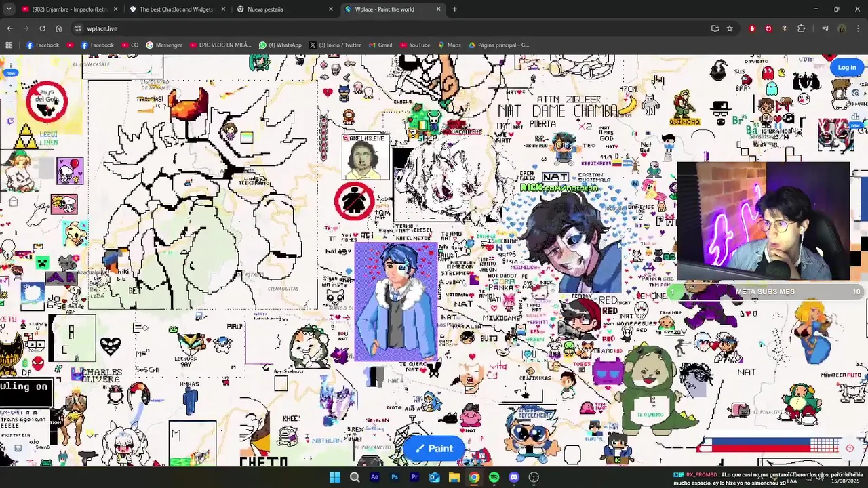Viewport: 868px width, 488px height.
Task: Open the first Facebook bookmark
Action: click(x=42, y=45)
